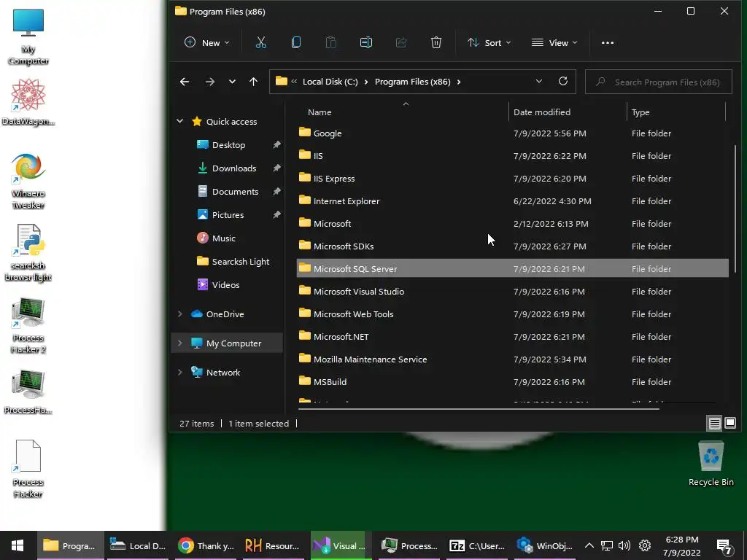The image size is (747, 560).
Task: Select the IIS Express folder
Action: [x=513, y=179]
